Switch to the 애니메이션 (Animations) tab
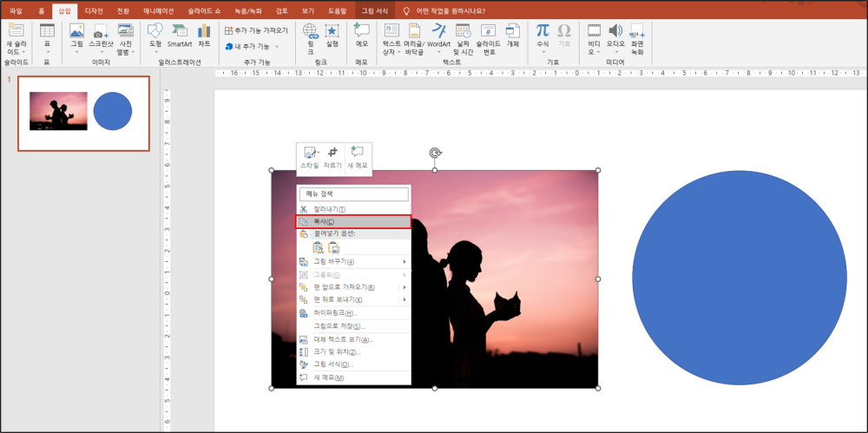The image size is (868, 433). 158,10
